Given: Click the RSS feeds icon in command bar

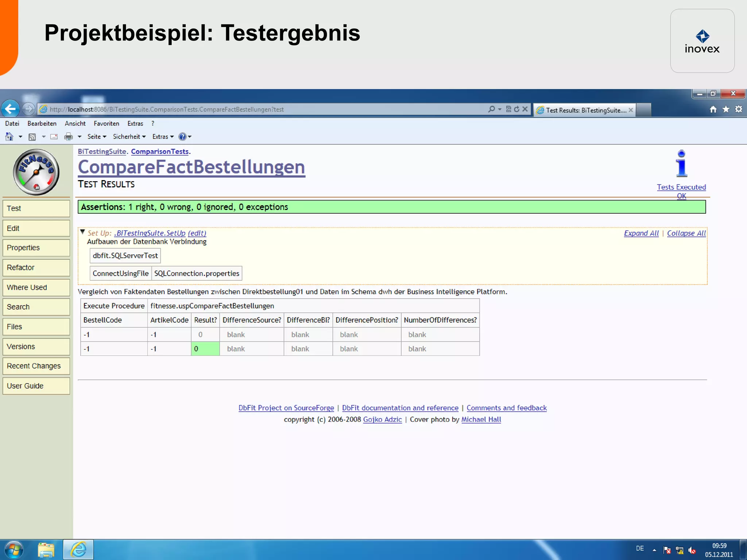Looking at the screenshot, I should 32,137.
